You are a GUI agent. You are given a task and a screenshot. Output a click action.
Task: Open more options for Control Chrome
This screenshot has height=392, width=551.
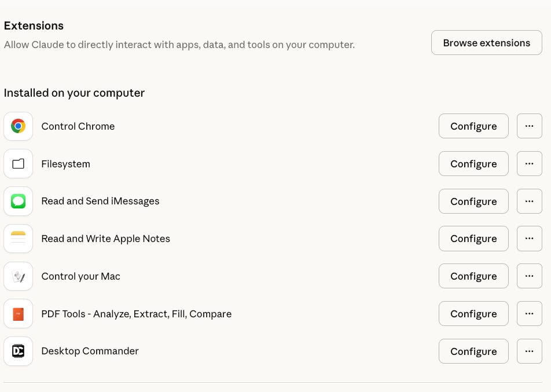tap(529, 126)
